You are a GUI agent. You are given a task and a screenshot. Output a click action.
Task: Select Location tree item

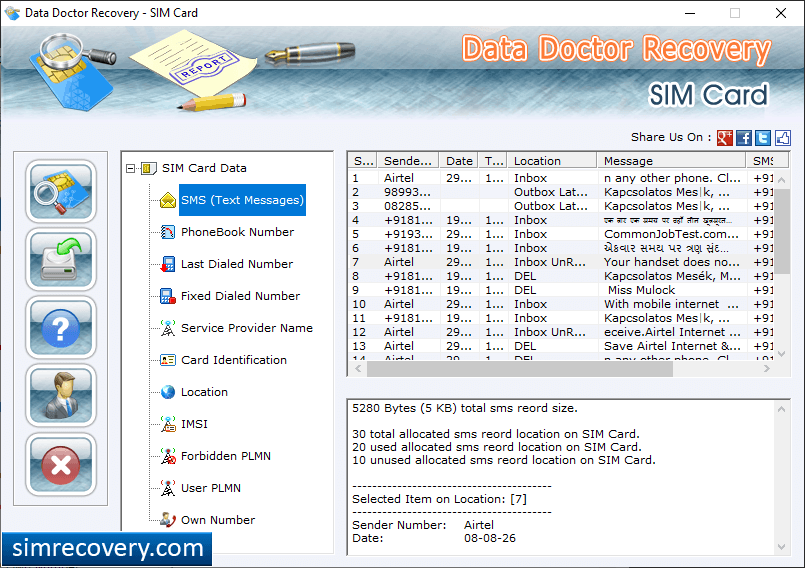pos(204,392)
